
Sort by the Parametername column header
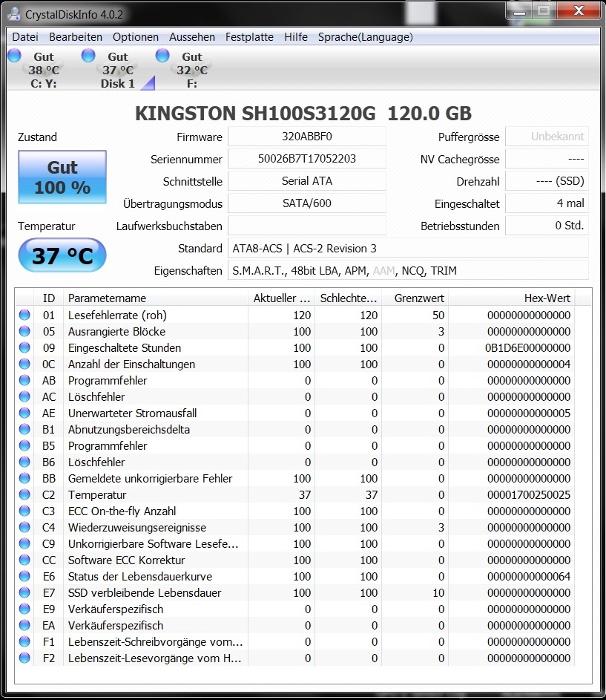pyautogui.click(x=156, y=298)
